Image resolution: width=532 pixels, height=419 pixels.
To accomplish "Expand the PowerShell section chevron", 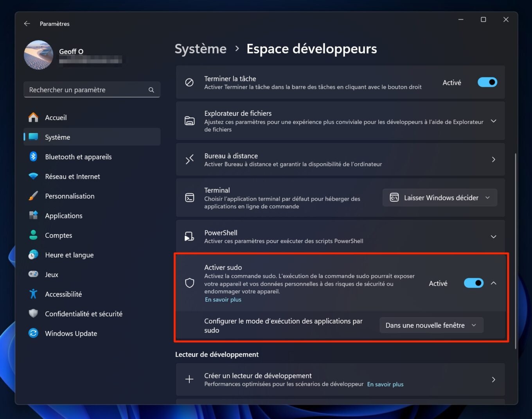I will (493, 237).
